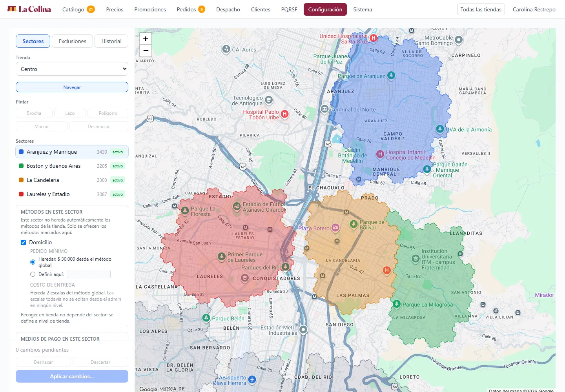Select the Definir aquí radio option
The height and width of the screenshot is (392, 565).
tap(33, 274)
